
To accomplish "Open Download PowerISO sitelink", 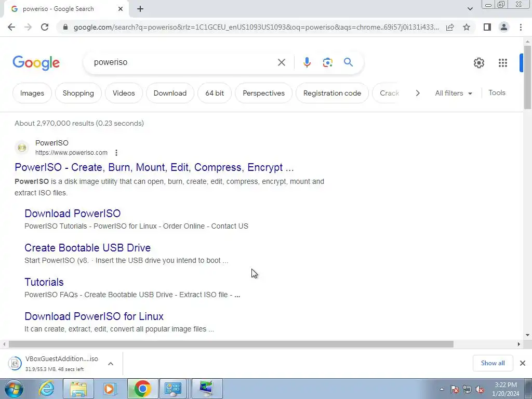I will [73, 214].
